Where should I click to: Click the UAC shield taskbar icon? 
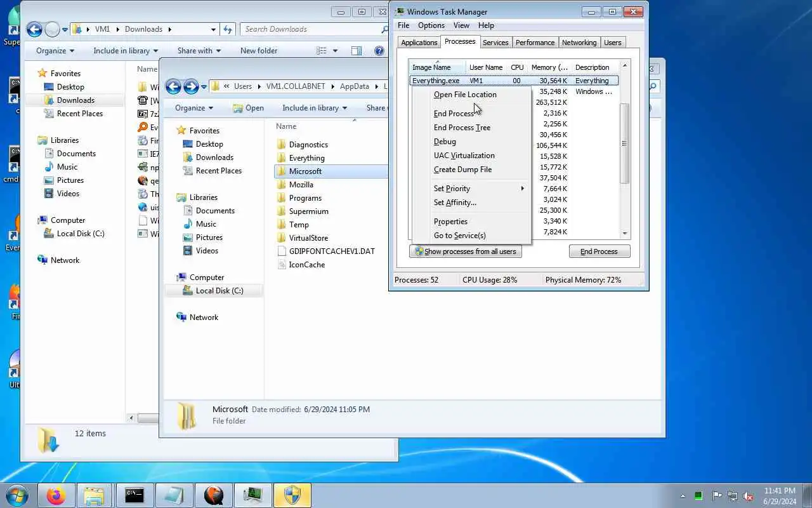[291, 495]
